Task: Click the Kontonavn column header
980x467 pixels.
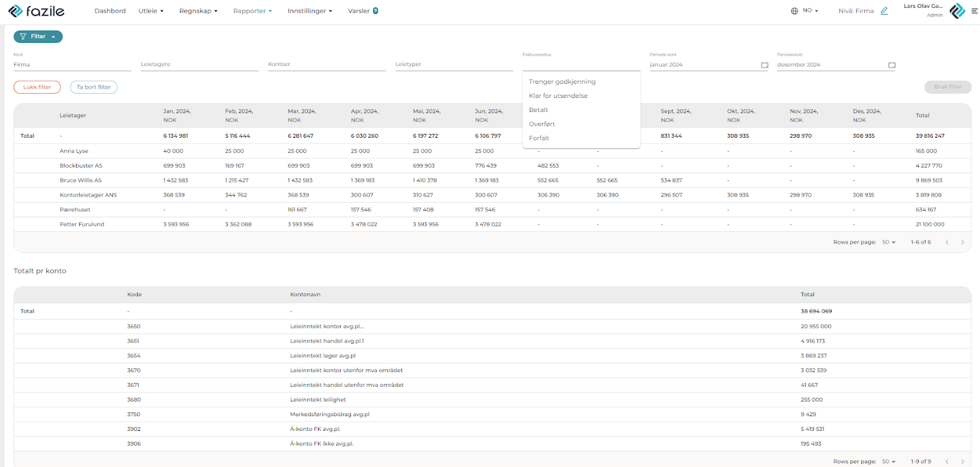Action: (305, 294)
